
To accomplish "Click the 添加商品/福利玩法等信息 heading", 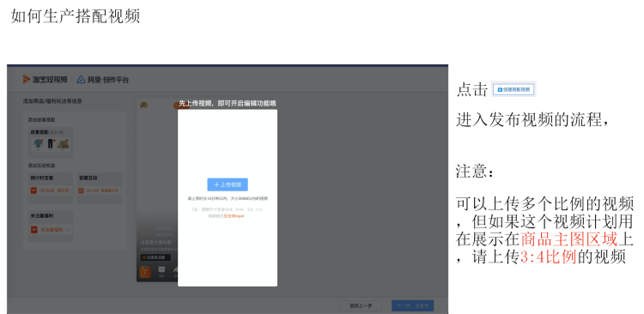I will [x=52, y=101].
